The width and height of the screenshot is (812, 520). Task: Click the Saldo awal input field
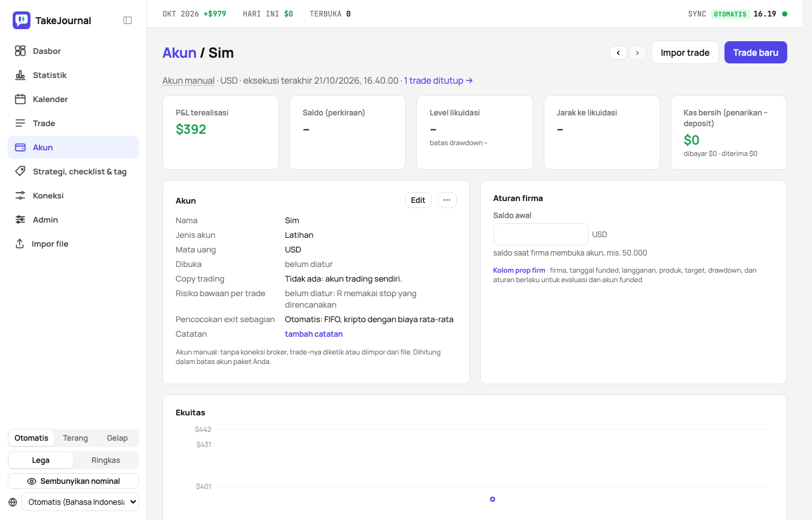[541, 234]
